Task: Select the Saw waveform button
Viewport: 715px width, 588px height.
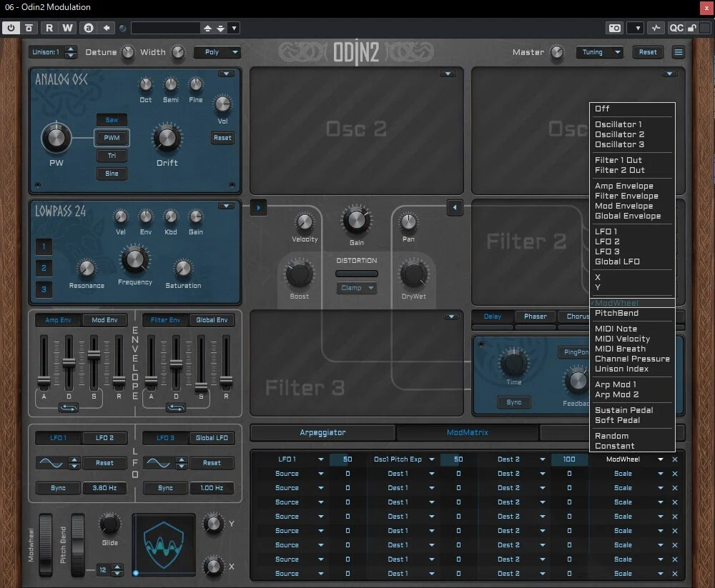Action: 112,120
